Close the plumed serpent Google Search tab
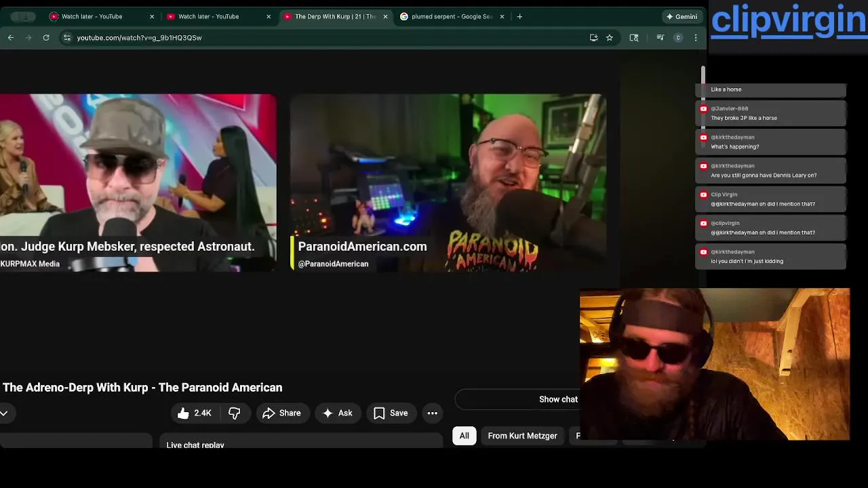This screenshot has width=868, height=488. (x=502, y=16)
